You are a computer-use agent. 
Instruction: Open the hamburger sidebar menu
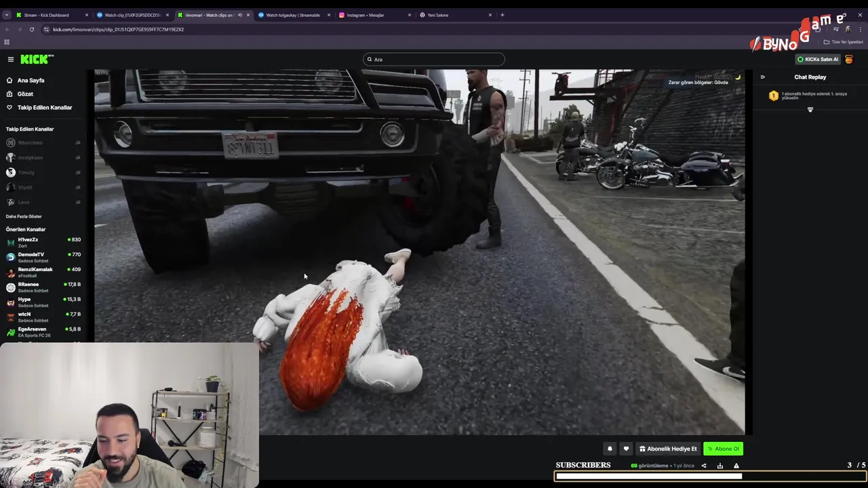coord(10,60)
